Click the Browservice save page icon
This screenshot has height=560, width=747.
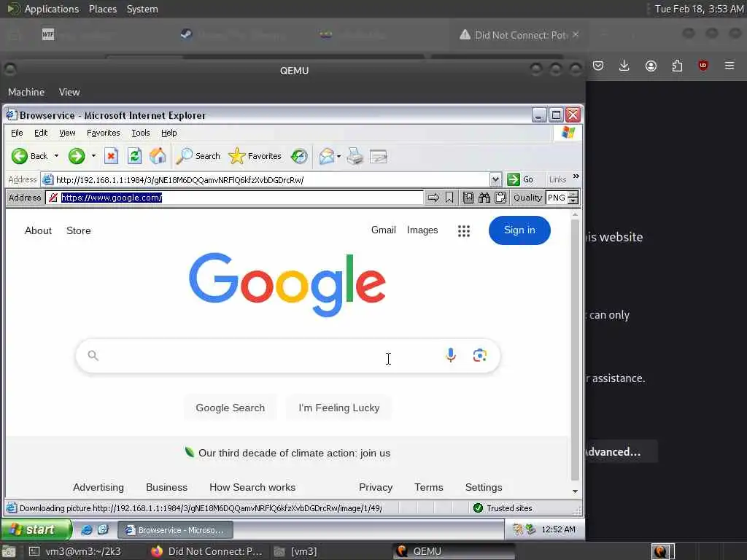(468, 198)
